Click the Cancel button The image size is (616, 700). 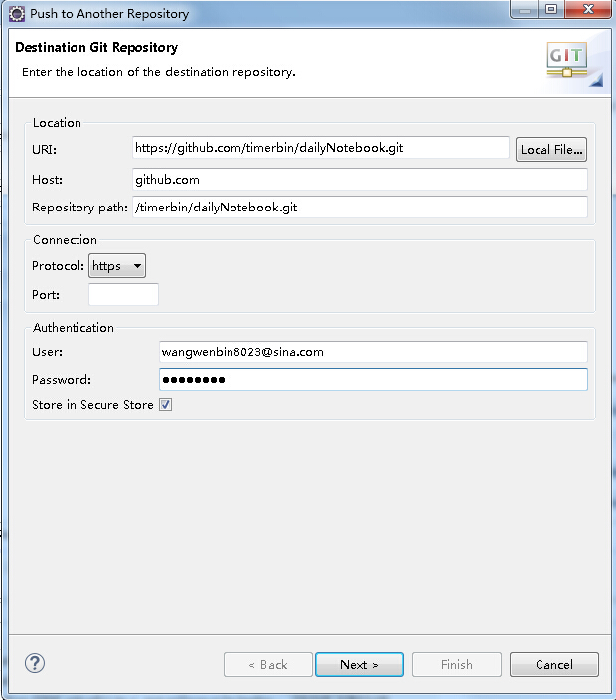point(554,664)
